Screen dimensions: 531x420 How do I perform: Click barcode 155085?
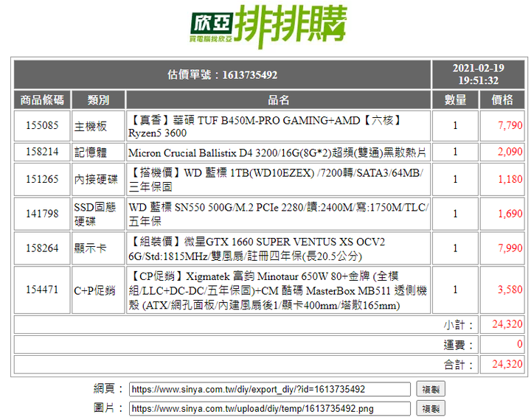coord(42,125)
